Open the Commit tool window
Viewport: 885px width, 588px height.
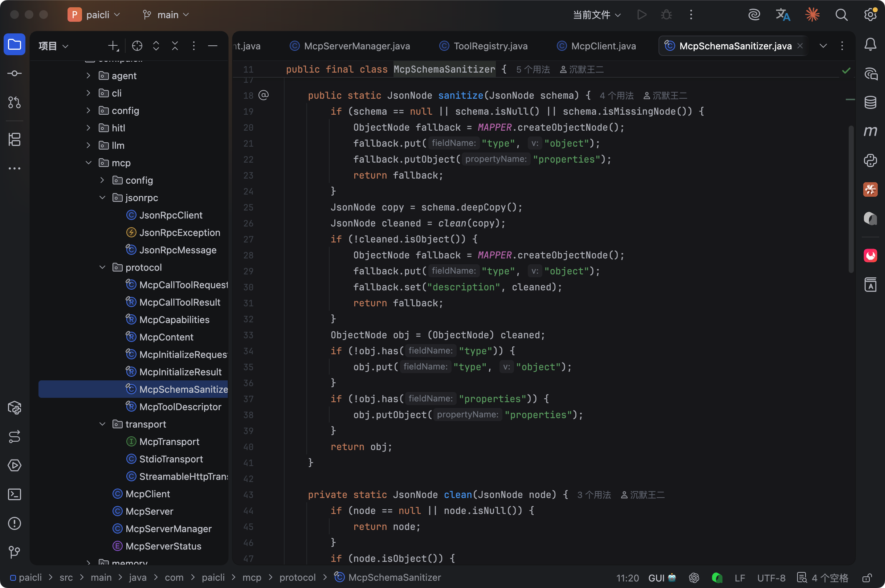click(14, 73)
